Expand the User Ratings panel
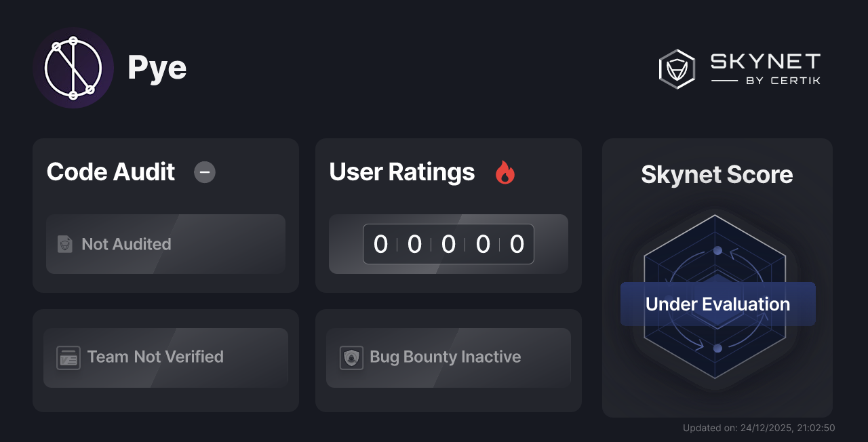This screenshot has width=868, height=442. pos(448,216)
